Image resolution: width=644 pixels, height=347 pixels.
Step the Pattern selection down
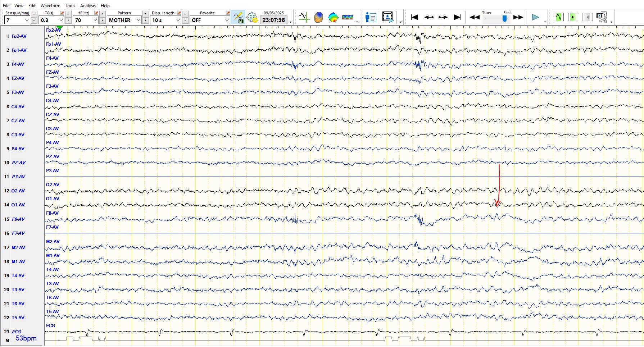(x=146, y=20)
